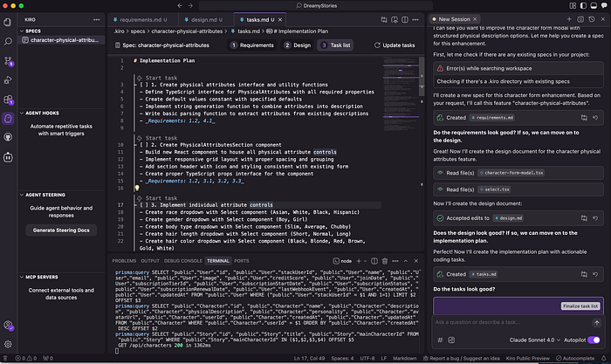Viewport: 611px width, 364px height.
Task: Open the editor toolbar more-actions ellipsis
Action: pyautogui.click(x=415, y=19)
